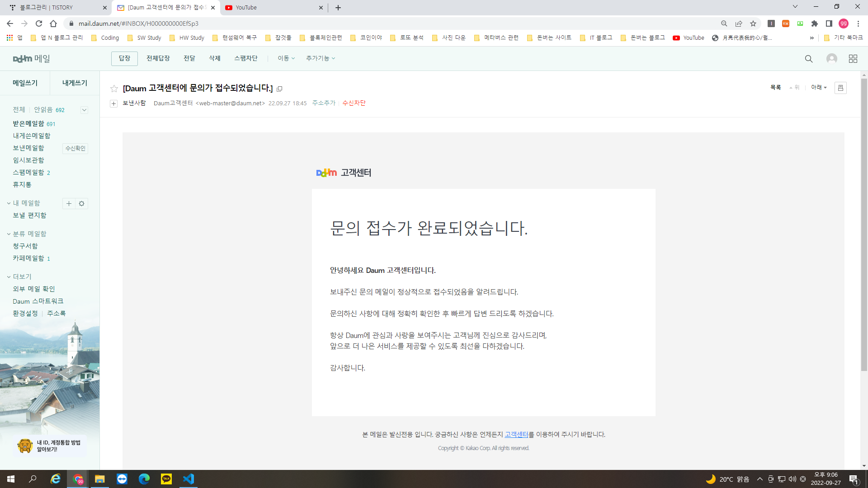This screenshot has width=868, height=488.
Task: Open Microsoft Edge from taskbar
Action: coord(144,479)
